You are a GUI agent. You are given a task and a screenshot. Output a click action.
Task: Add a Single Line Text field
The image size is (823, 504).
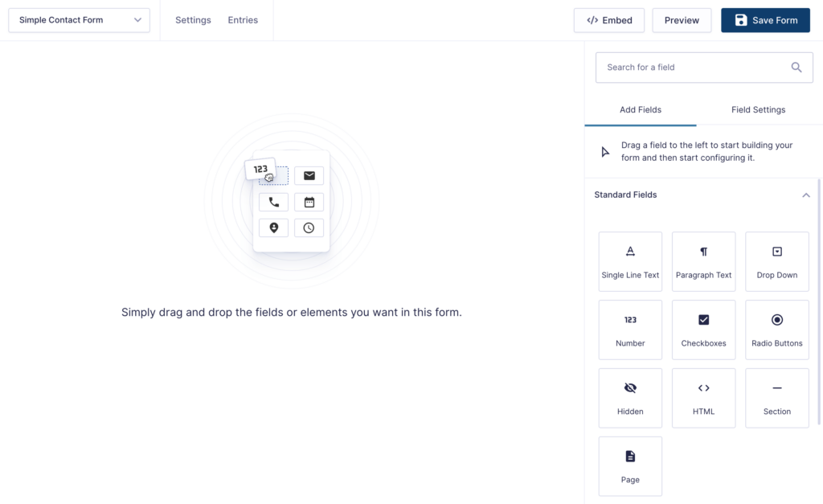630,261
